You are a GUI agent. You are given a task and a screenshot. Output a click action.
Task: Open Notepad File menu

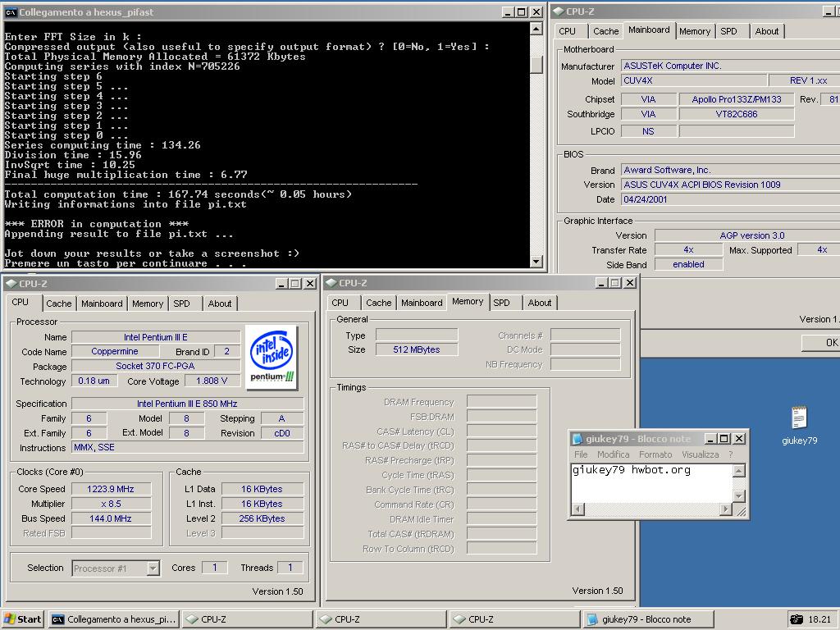pyautogui.click(x=582, y=454)
